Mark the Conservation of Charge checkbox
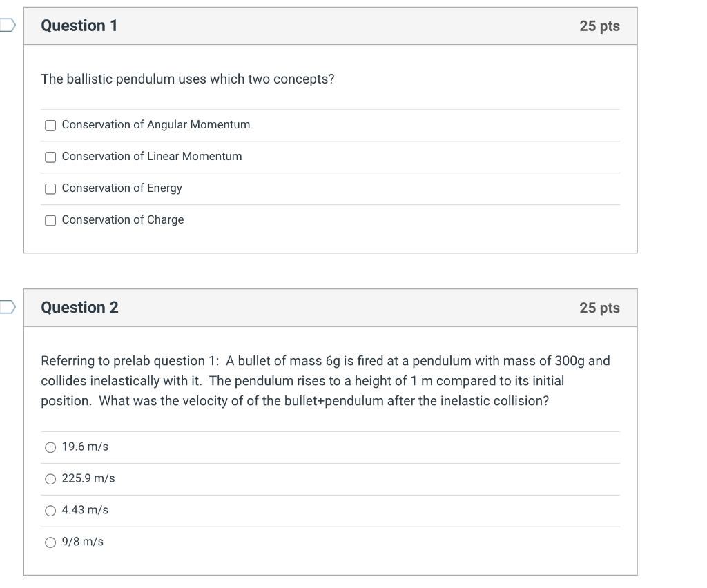This screenshot has width=707, height=588. [x=50, y=220]
